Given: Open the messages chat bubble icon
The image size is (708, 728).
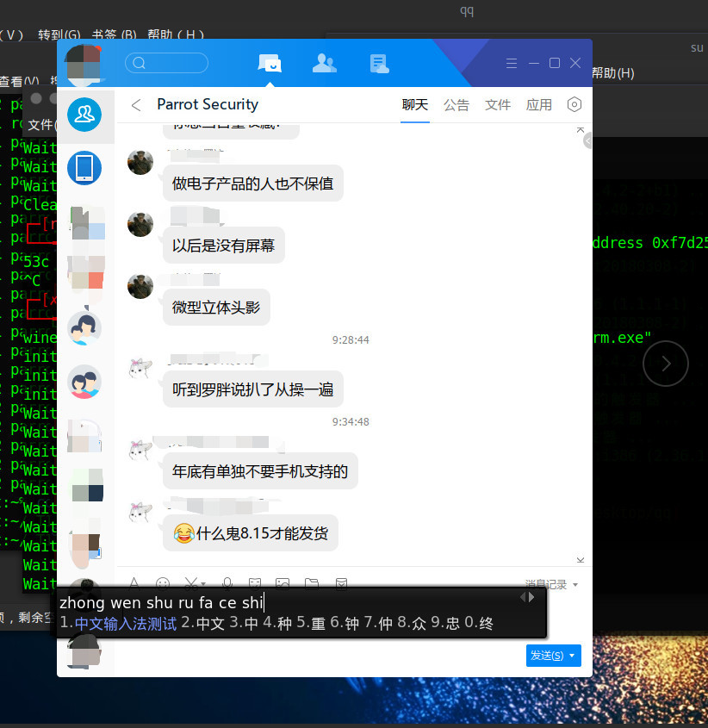Looking at the screenshot, I should [x=270, y=63].
